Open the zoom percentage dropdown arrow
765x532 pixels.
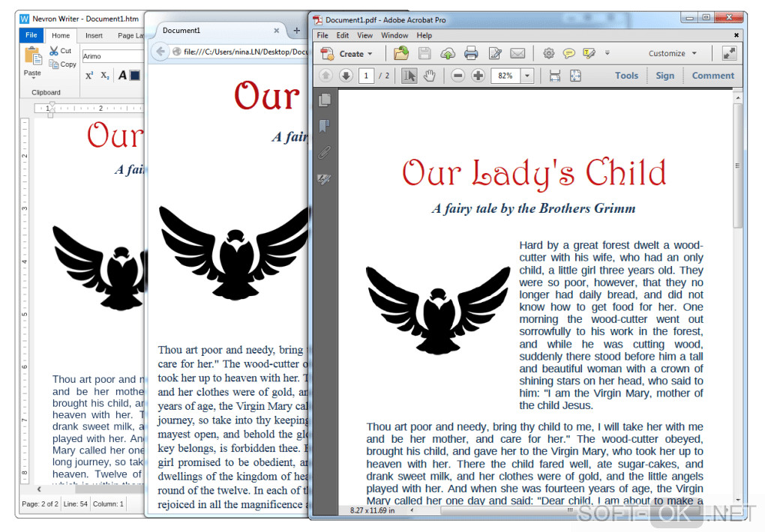tap(527, 76)
